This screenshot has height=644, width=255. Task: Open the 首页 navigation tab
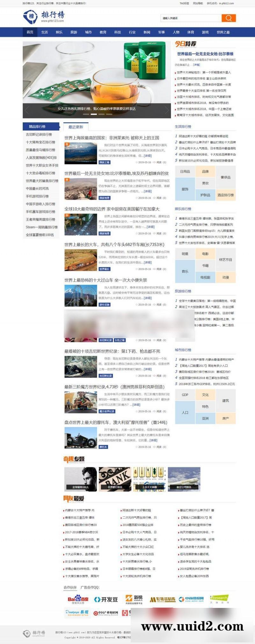tap(30, 32)
